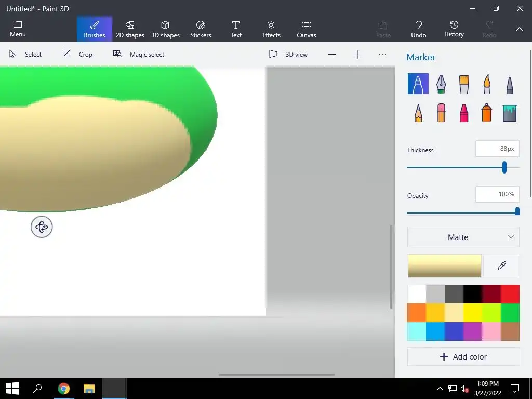Pick the white color swatch

pos(417,294)
